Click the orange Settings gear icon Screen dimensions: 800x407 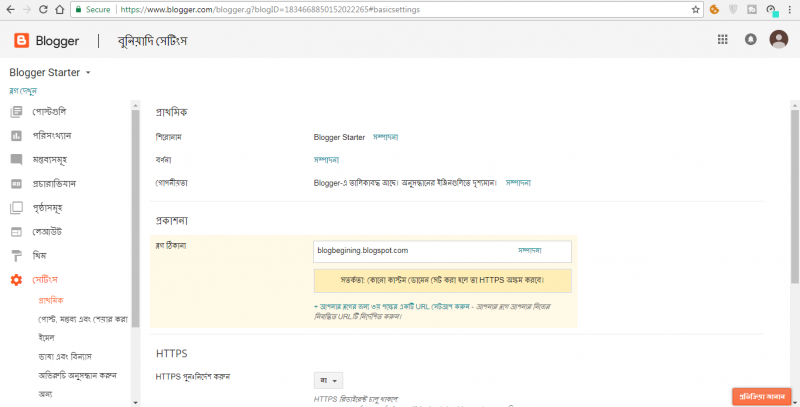(16, 280)
